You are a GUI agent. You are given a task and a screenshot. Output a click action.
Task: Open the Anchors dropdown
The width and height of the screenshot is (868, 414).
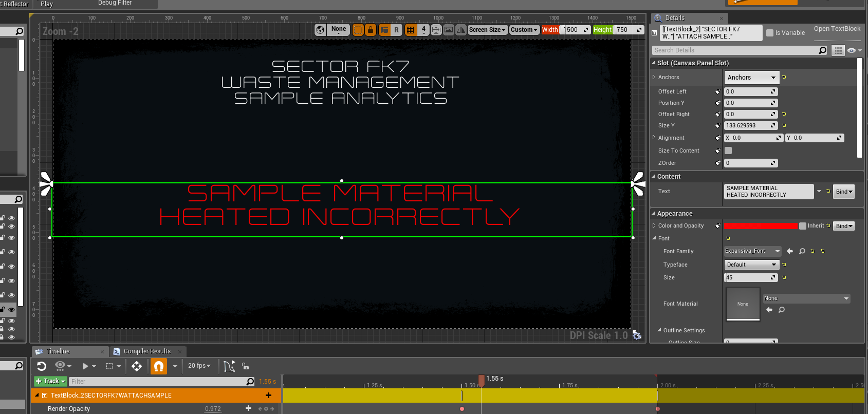pyautogui.click(x=751, y=78)
